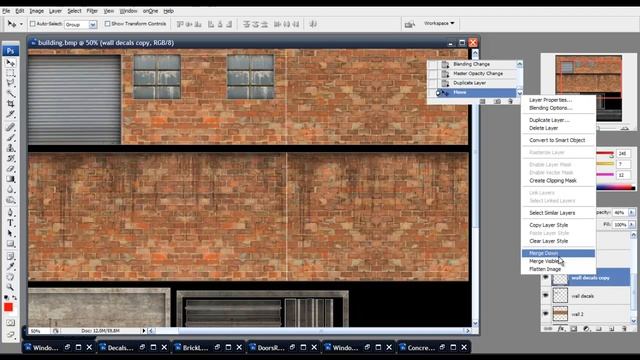Select the Type tool
Screen dimensions: 640x360
click(11, 223)
